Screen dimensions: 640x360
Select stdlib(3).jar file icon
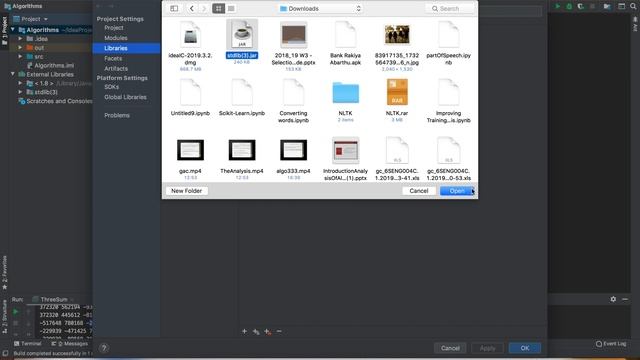click(242, 34)
